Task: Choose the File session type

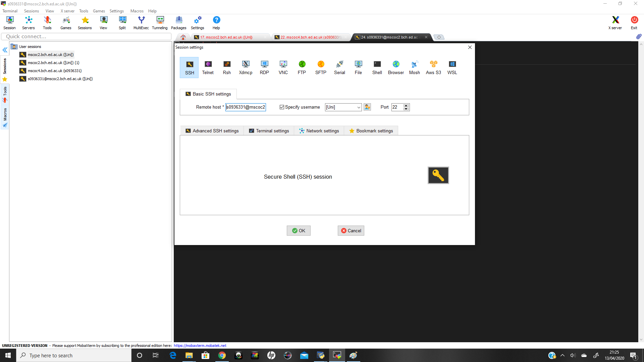Action: coord(358,67)
